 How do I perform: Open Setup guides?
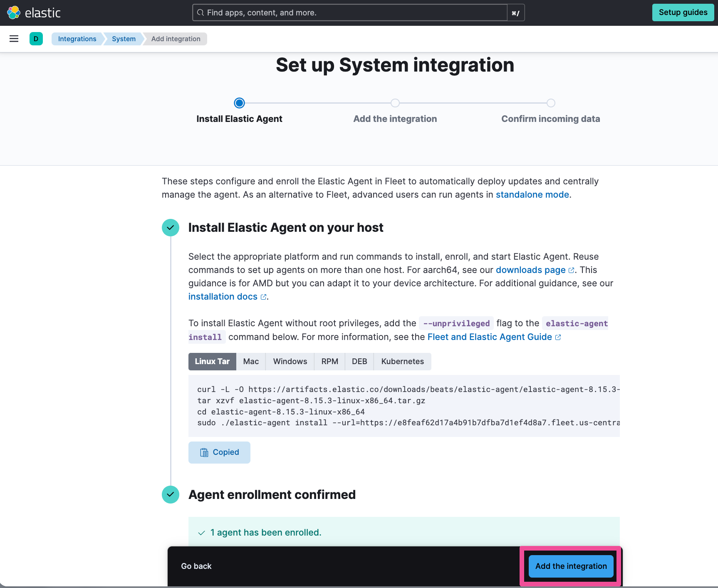click(683, 12)
